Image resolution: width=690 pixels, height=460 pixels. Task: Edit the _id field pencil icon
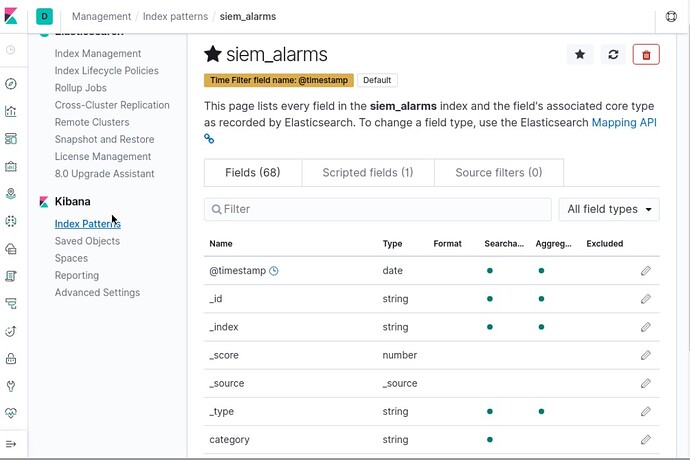646,299
